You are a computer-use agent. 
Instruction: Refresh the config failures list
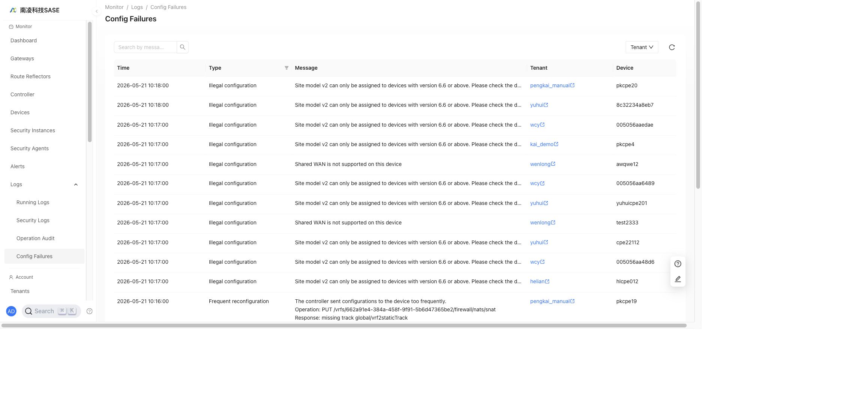coord(672,47)
